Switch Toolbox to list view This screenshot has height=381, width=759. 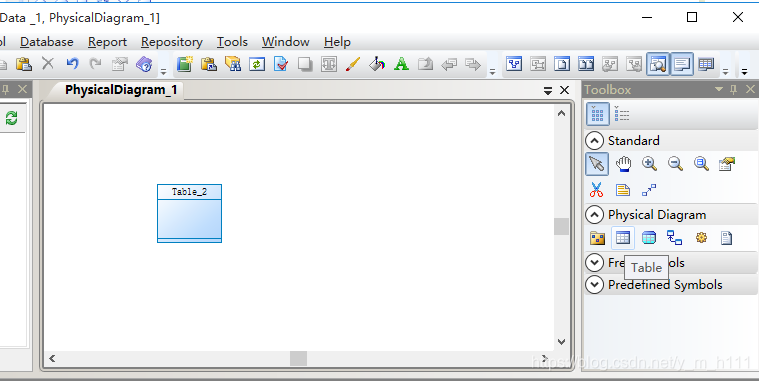(622, 115)
